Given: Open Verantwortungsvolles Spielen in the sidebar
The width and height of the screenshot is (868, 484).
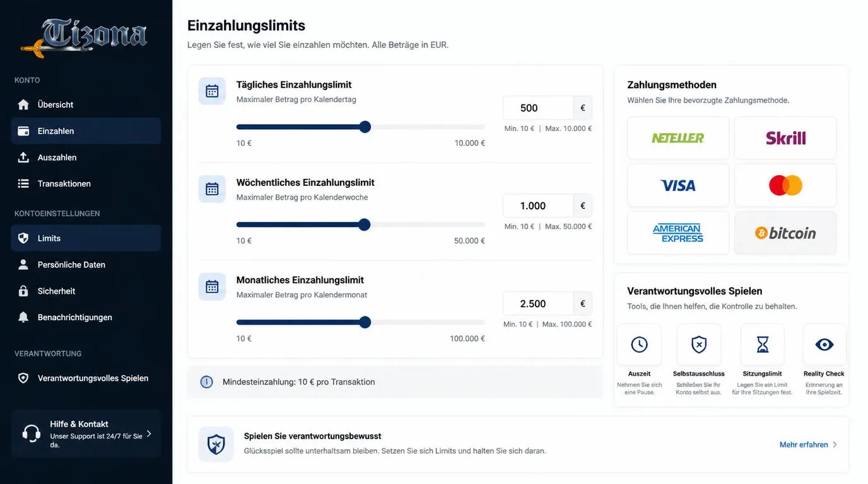Looking at the screenshot, I should (x=86, y=378).
